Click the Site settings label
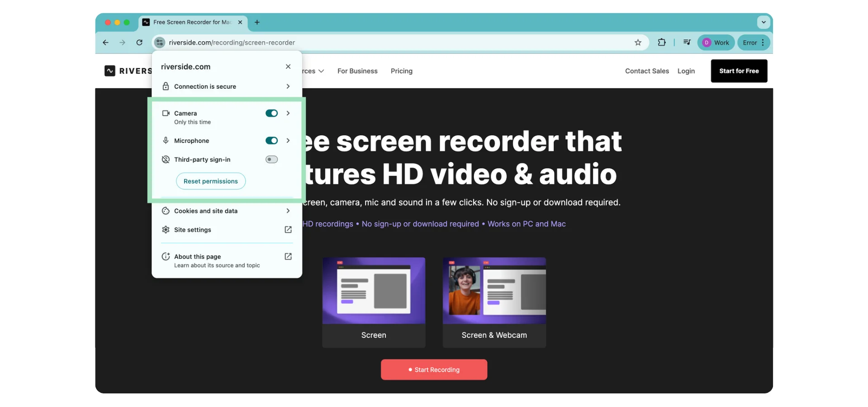The image size is (868, 407). tap(193, 230)
